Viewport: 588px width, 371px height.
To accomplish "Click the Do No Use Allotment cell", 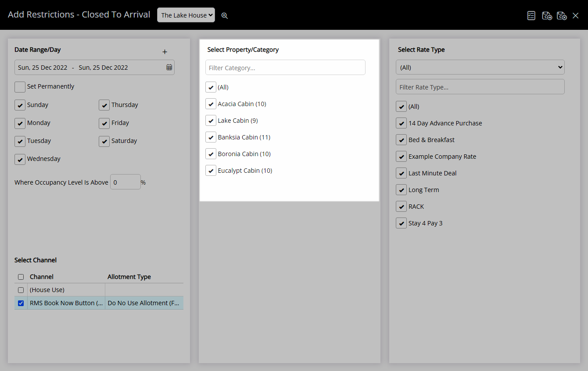I will [x=144, y=303].
